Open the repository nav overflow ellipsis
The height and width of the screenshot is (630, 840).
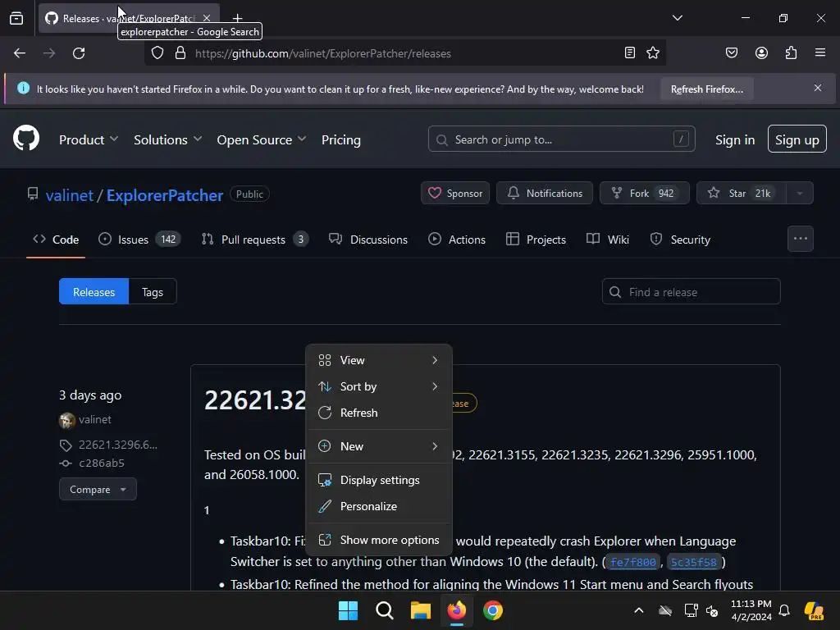(x=801, y=239)
